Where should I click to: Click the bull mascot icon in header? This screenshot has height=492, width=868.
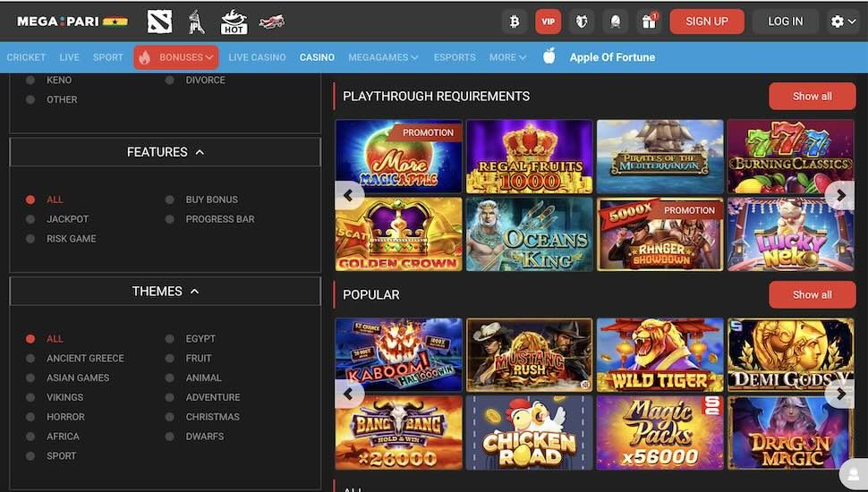click(x=582, y=21)
